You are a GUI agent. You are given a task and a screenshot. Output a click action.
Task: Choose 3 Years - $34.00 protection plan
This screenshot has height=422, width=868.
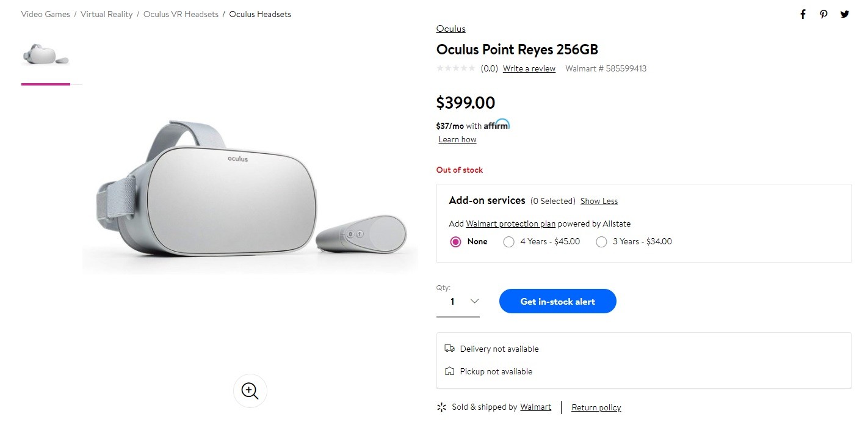[x=601, y=242]
